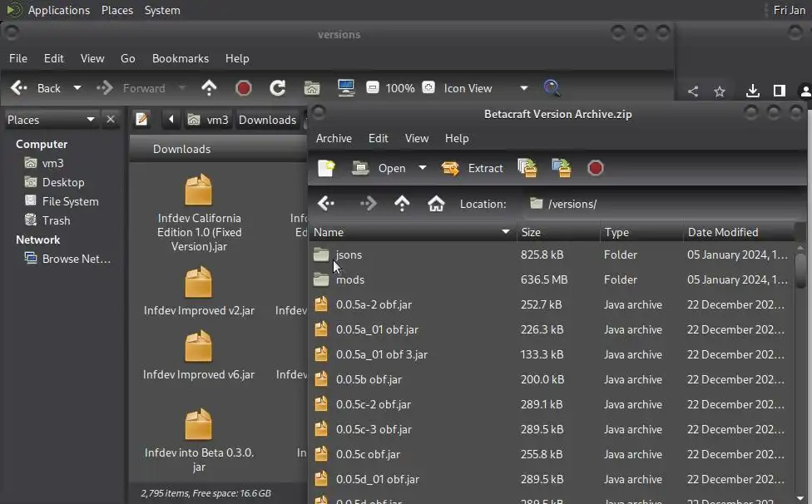Viewport: 812px width, 504px height.
Task: Click the red Stop icon in archive toolbar
Action: pyautogui.click(x=596, y=168)
